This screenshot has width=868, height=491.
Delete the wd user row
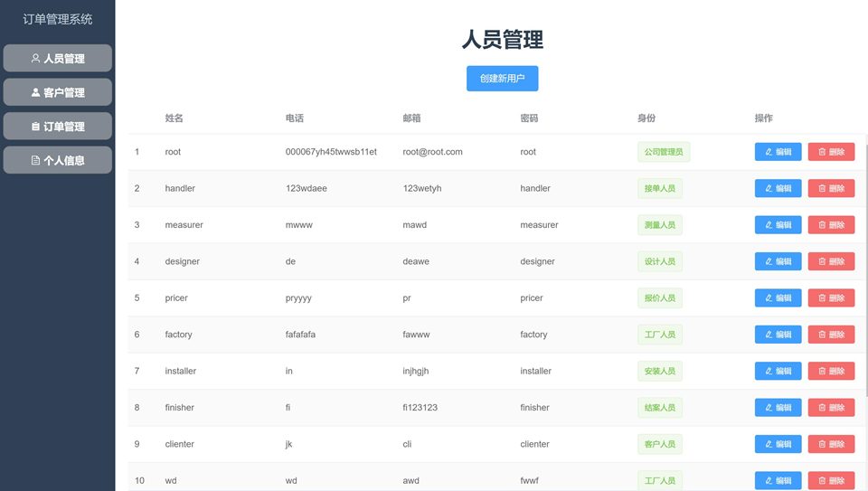tap(831, 480)
